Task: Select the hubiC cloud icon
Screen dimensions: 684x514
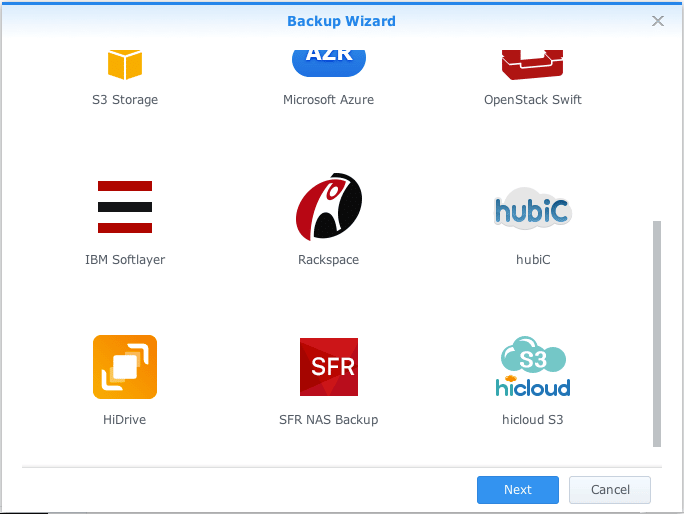Action: click(x=533, y=208)
